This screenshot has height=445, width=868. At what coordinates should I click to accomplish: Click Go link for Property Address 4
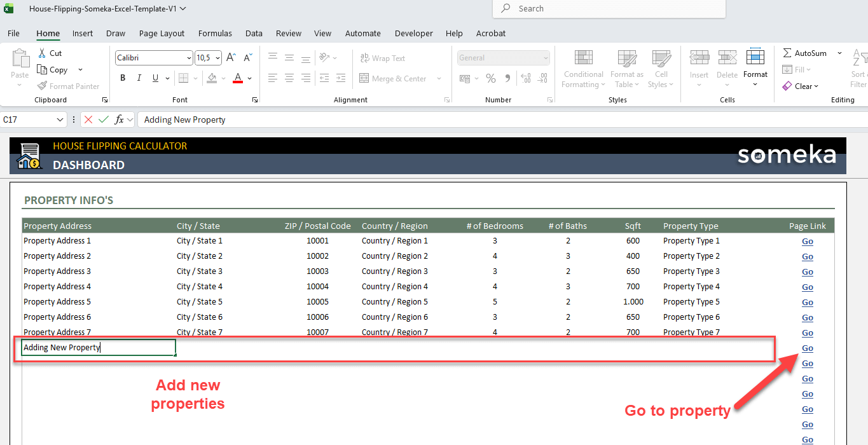807,287
